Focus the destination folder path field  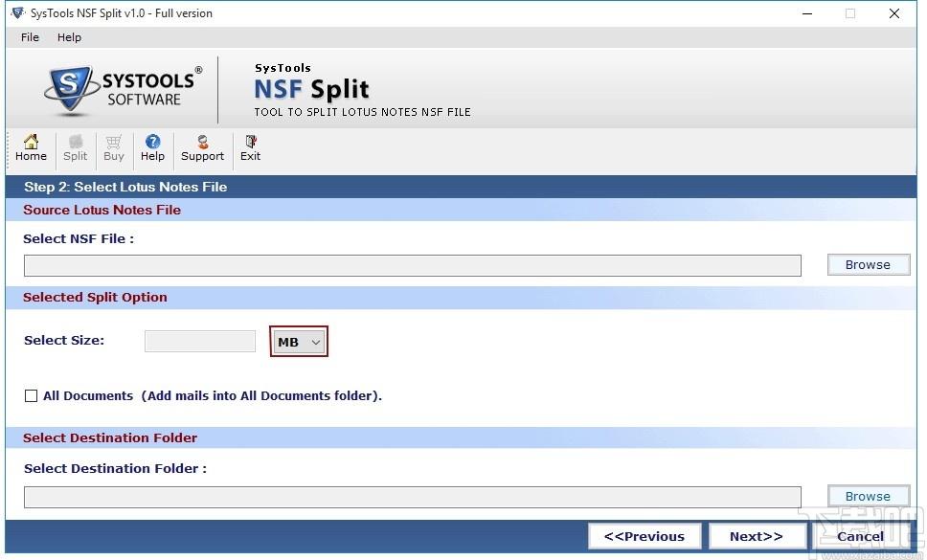[413, 498]
